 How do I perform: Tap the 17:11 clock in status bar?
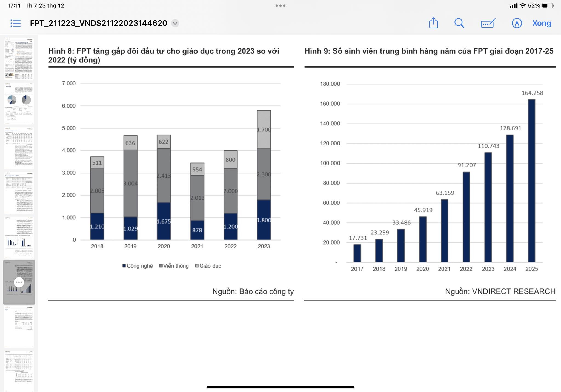[x=14, y=5]
